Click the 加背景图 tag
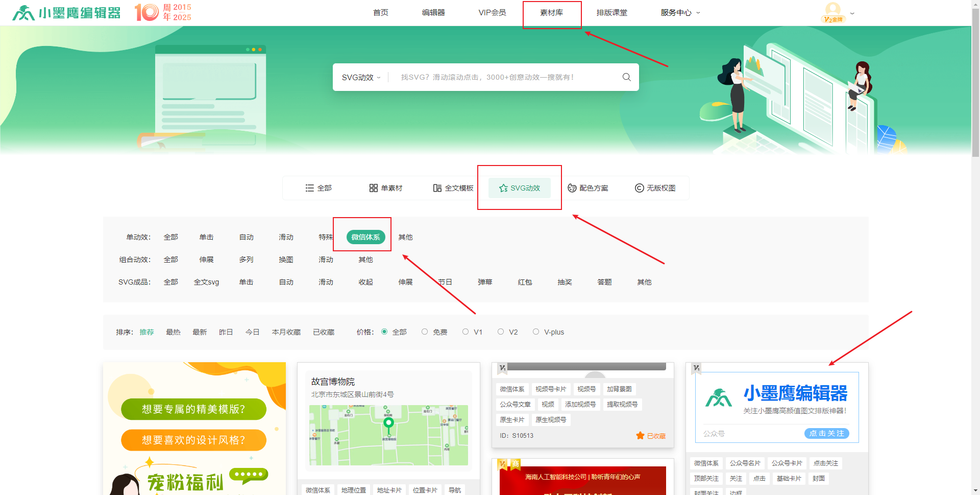This screenshot has height=495, width=980. click(619, 389)
